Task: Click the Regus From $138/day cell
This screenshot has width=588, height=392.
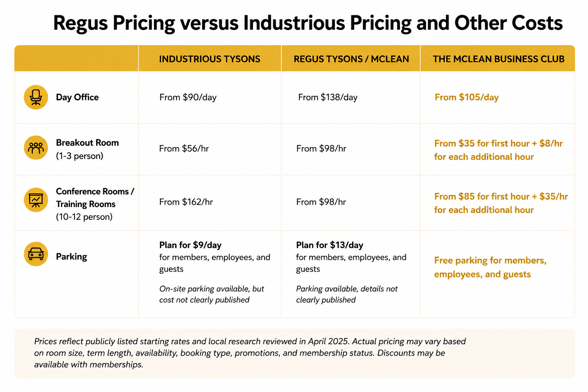Action: [x=328, y=97]
